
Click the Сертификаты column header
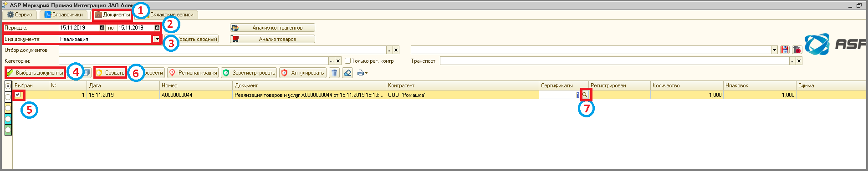[564, 85]
